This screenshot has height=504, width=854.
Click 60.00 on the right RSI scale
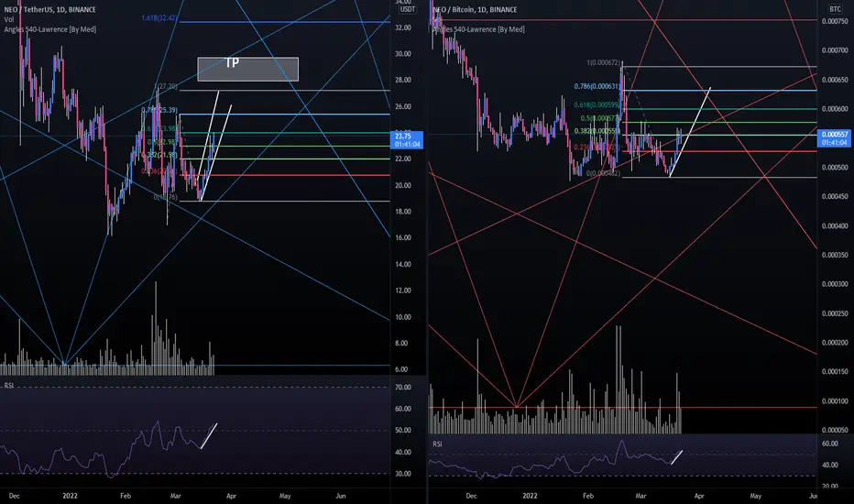(829, 444)
